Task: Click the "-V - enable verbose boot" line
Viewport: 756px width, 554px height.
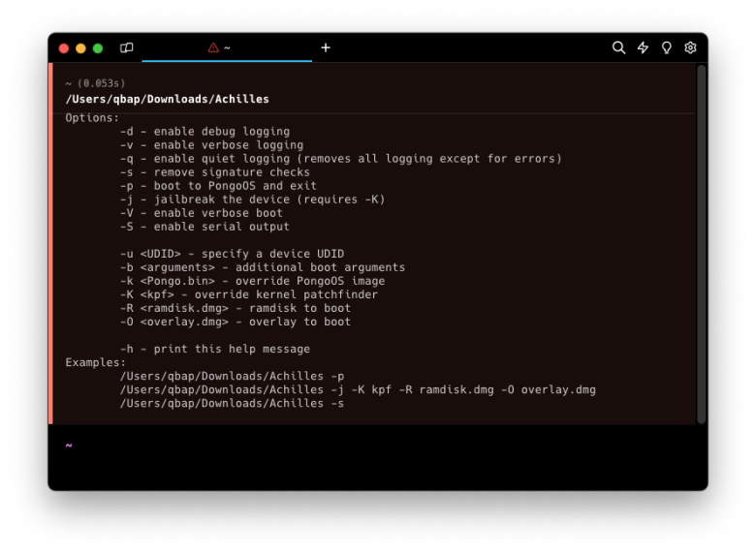Action: coord(201,213)
